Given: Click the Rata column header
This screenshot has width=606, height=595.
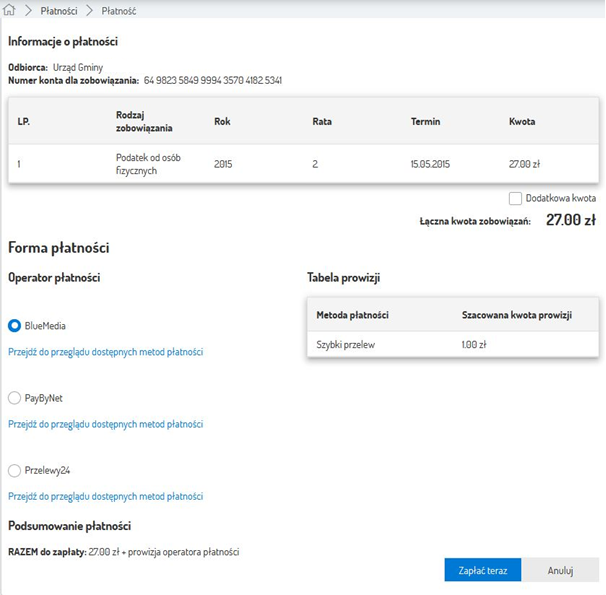Looking at the screenshot, I should point(322,122).
